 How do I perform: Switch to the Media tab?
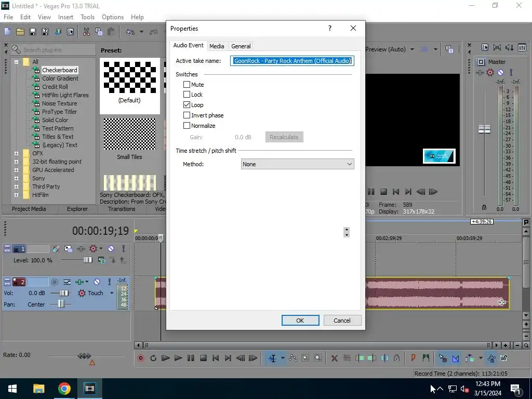click(217, 46)
